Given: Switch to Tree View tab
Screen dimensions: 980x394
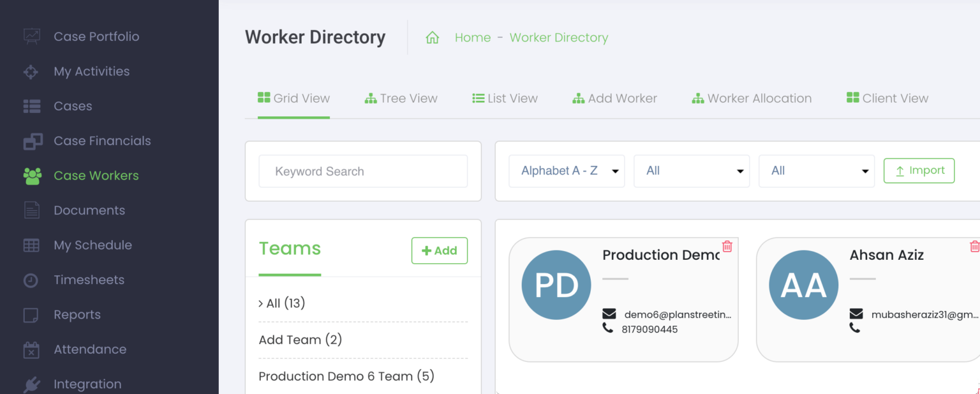Looking at the screenshot, I should pos(401,98).
